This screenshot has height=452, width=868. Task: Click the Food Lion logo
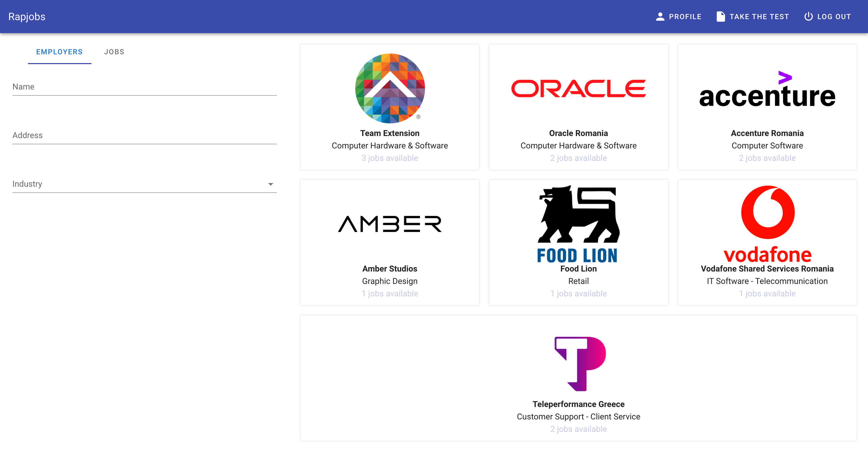pos(578,224)
